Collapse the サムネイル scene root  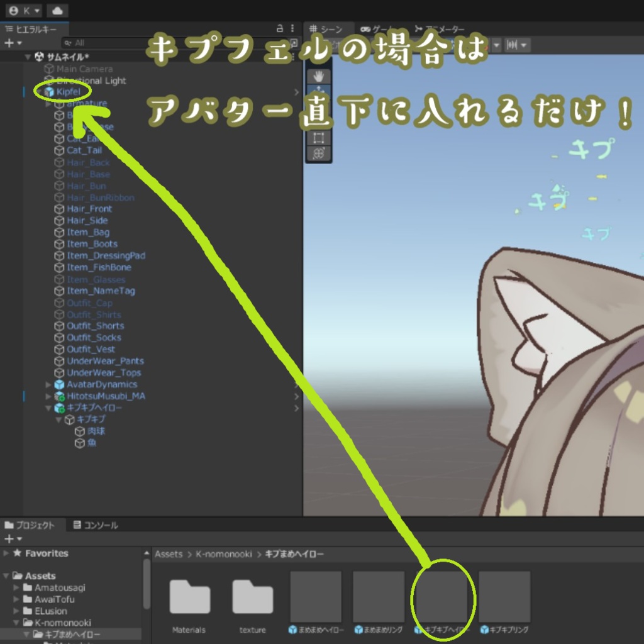pyautogui.click(x=28, y=57)
